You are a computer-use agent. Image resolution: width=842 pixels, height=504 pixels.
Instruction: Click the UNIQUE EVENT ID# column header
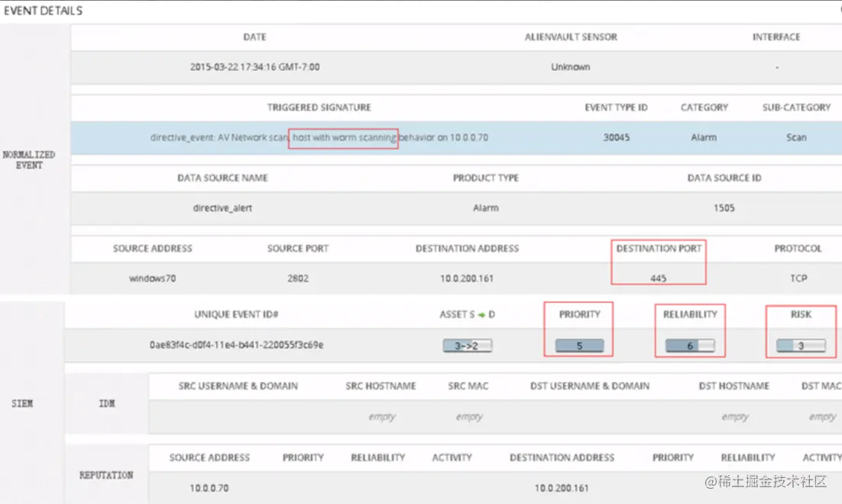(236, 315)
